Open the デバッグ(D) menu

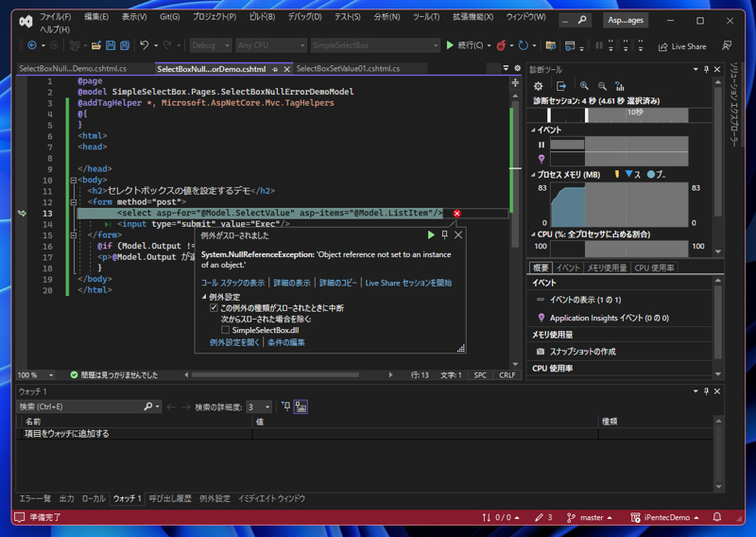click(304, 17)
